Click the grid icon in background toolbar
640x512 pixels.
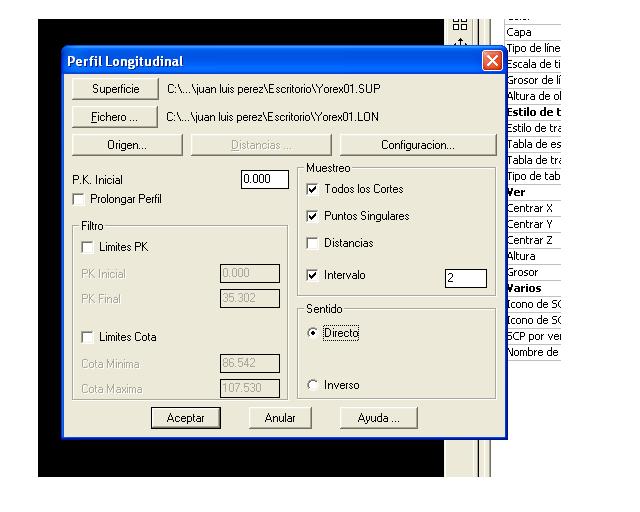[x=460, y=24]
